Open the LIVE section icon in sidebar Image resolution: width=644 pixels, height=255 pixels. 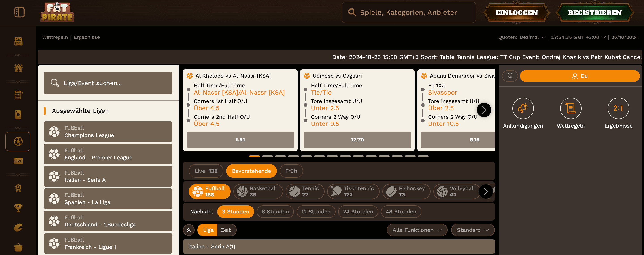pyautogui.click(x=18, y=161)
